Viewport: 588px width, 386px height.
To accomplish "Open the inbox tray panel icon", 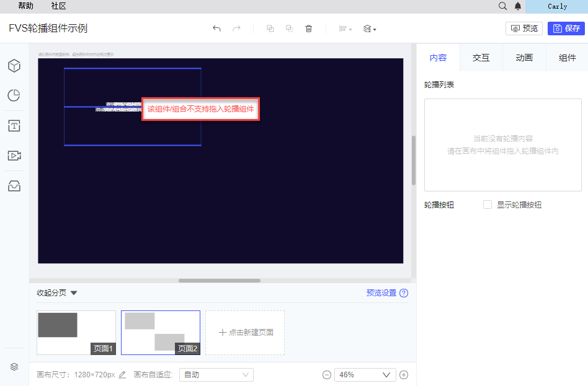I will pos(14,186).
